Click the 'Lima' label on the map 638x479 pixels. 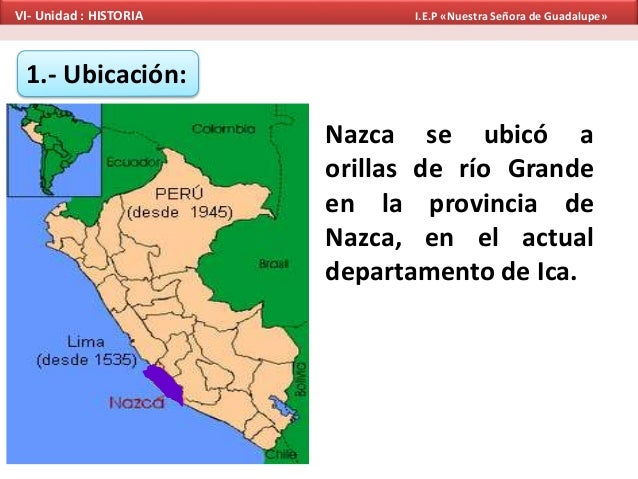[85, 341]
